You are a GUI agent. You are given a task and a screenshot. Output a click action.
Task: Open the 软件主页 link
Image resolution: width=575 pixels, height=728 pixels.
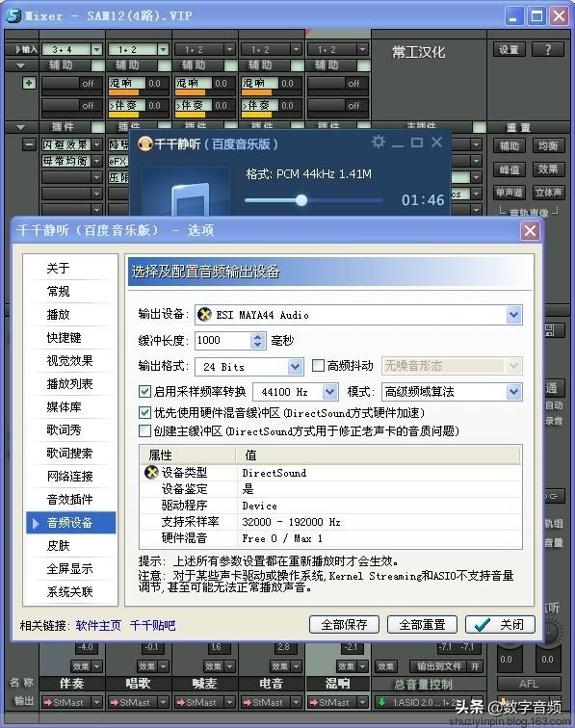tap(98, 625)
